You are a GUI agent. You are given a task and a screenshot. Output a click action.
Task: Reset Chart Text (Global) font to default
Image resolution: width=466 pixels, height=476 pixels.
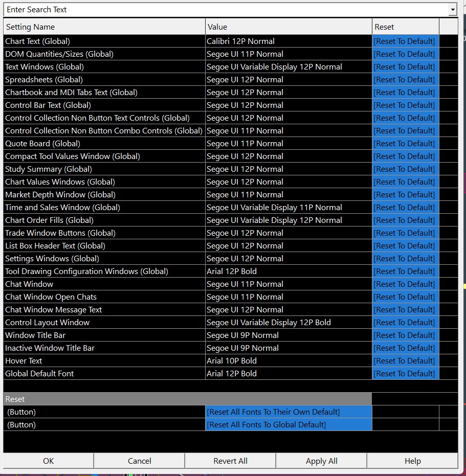click(x=405, y=41)
